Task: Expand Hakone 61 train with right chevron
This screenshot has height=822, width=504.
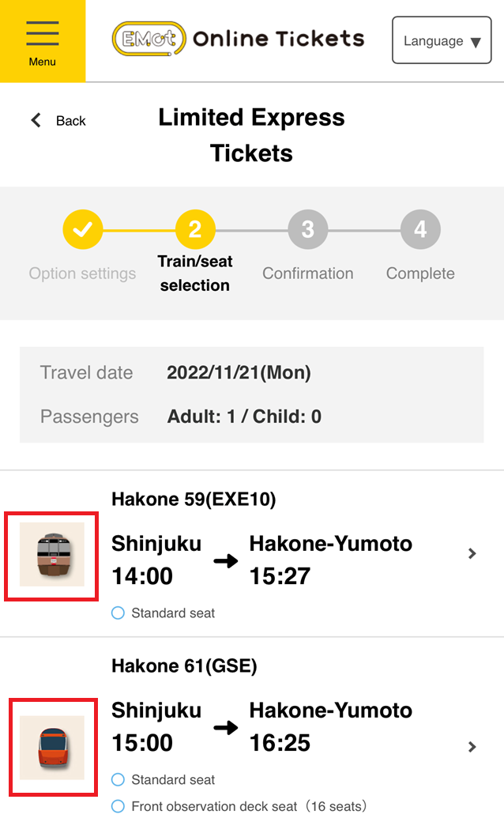Action: pos(472,747)
